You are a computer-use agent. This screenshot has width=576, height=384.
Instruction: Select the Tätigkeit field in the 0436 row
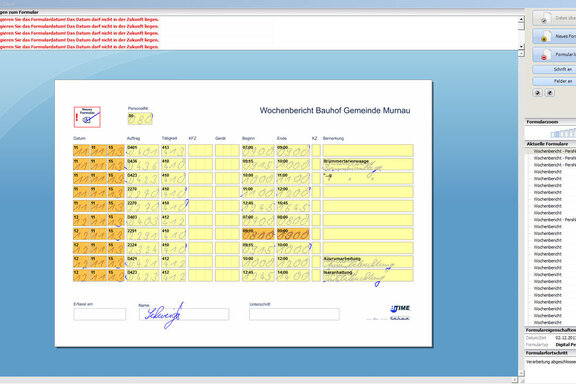pos(174,164)
